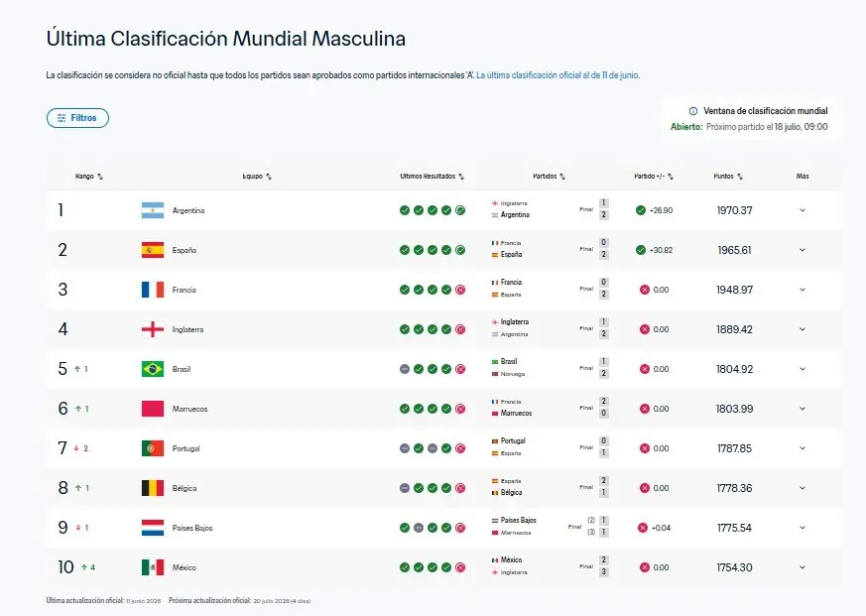Click the red loss icon in Francia's results
This screenshot has height=616, width=866.
coord(460,290)
